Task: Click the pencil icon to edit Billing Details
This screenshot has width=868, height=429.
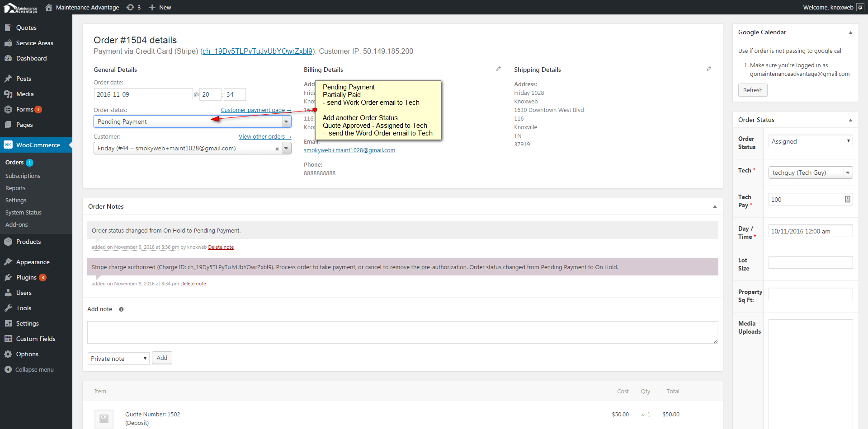Action: point(498,69)
